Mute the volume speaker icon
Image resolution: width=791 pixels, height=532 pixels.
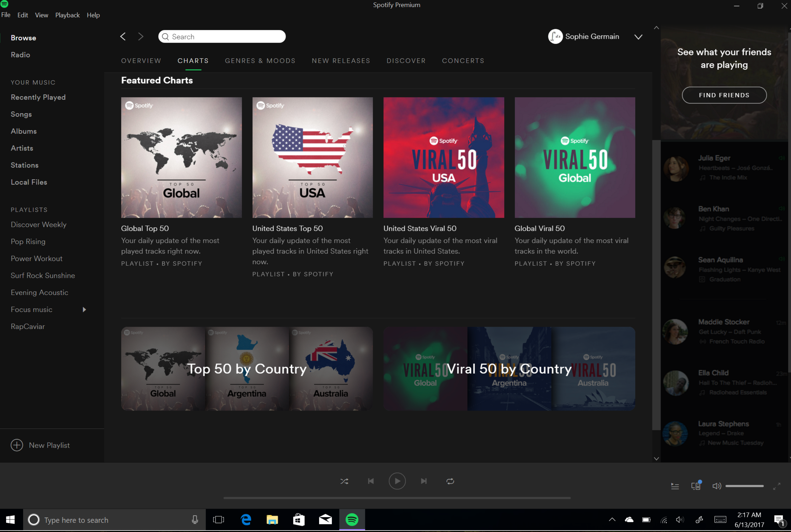click(x=717, y=486)
